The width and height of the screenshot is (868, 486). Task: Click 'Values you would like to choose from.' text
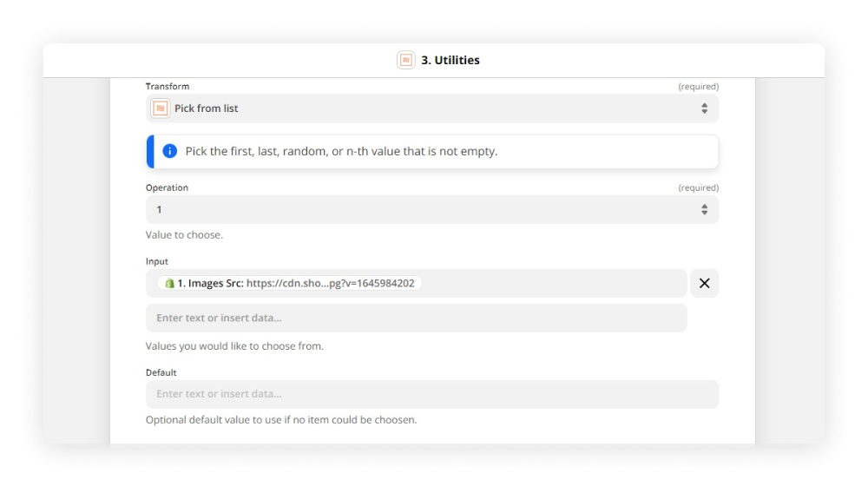tap(234, 346)
